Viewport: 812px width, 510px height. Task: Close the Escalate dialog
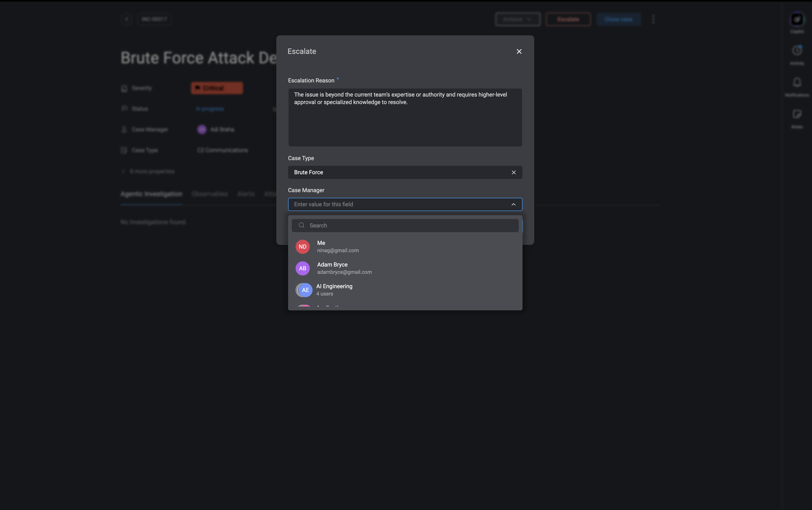point(519,51)
